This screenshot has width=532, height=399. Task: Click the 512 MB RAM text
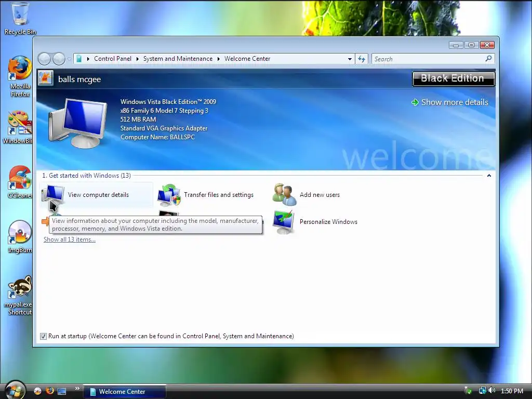point(138,119)
